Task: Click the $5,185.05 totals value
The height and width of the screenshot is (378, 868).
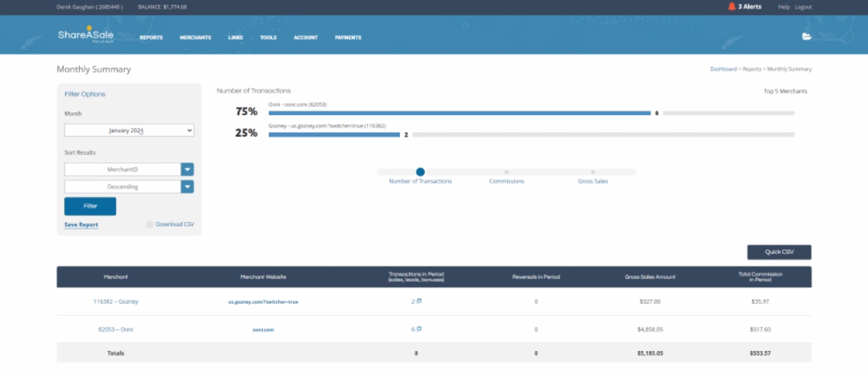Action: [649, 353]
